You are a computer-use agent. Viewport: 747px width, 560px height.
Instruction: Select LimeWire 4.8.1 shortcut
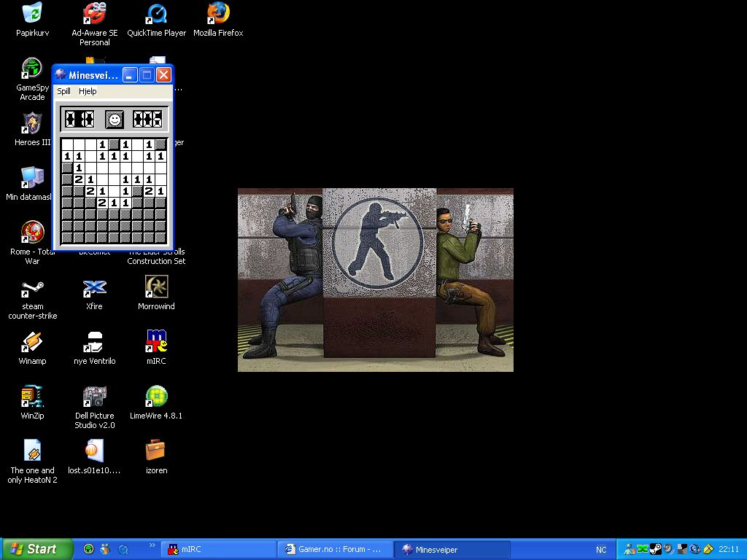click(x=156, y=402)
